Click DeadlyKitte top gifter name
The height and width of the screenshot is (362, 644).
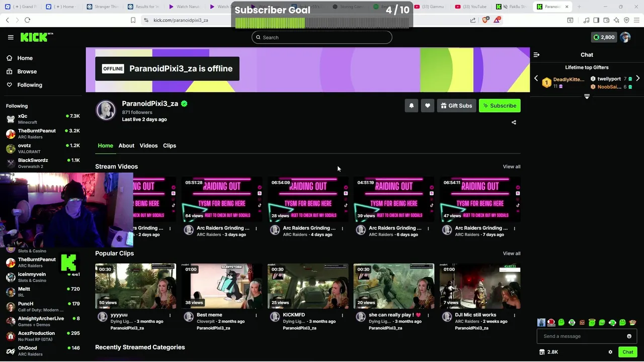click(569, 79)
